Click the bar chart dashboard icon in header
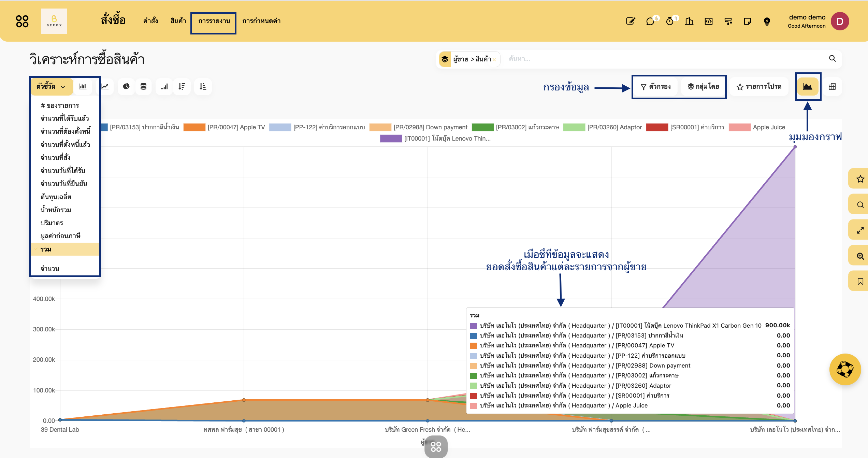The width and height of the screenshot is (868, 458). 689,21
